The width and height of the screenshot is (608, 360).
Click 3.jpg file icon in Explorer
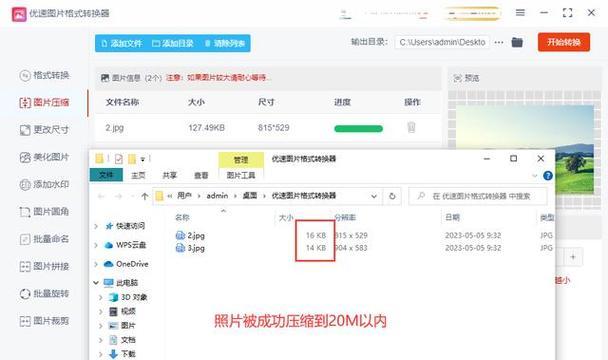(180, 248)
